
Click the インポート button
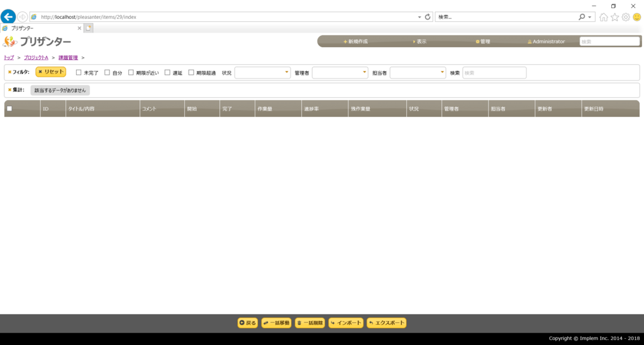pos(346,323)
